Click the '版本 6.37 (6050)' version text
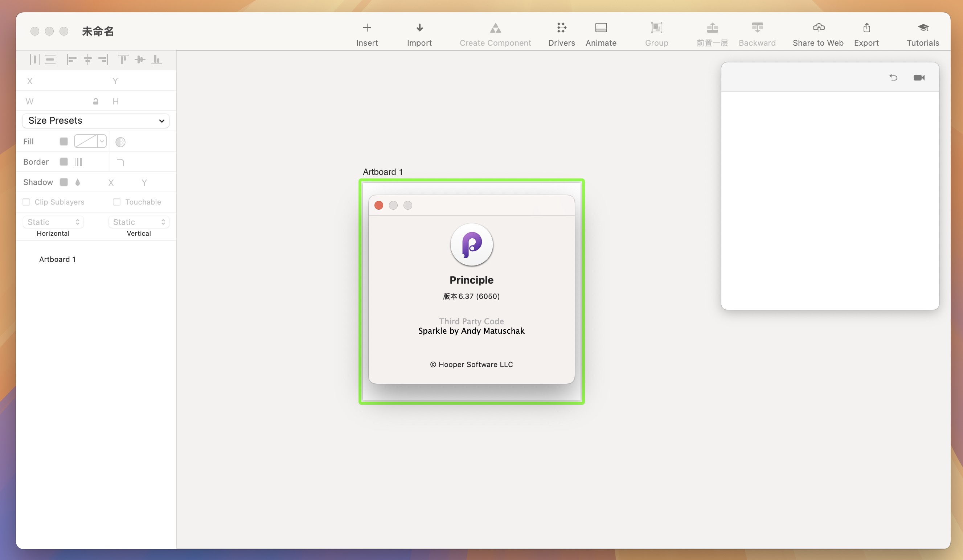The width and height of the screenshot is (963, 560). (x=471, y=296)
